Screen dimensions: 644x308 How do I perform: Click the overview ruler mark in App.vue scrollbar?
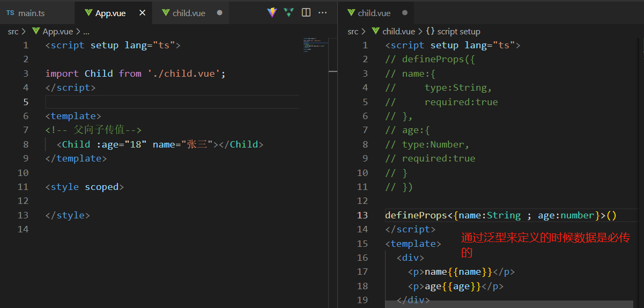click(x=332, y=71)
